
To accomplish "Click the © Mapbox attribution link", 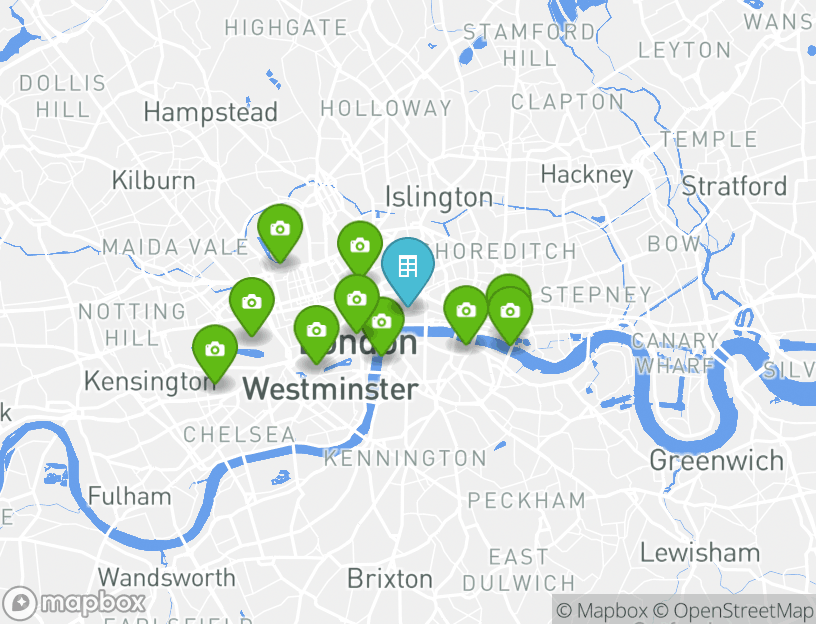I will (x=602, y=610).
